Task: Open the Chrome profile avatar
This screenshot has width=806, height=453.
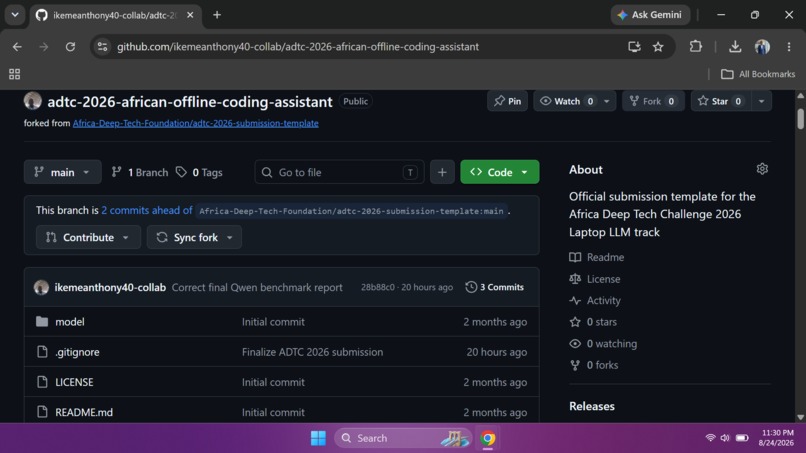Action: [762, 47]
